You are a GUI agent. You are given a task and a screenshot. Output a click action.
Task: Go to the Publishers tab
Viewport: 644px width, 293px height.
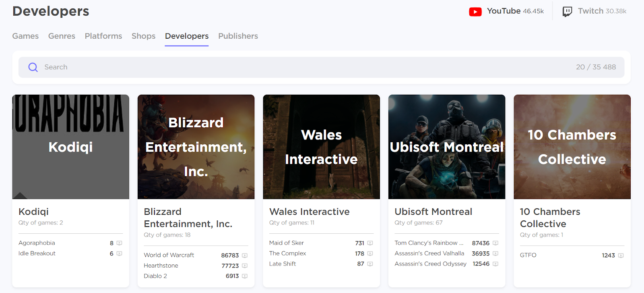click(x=238, y=36)
